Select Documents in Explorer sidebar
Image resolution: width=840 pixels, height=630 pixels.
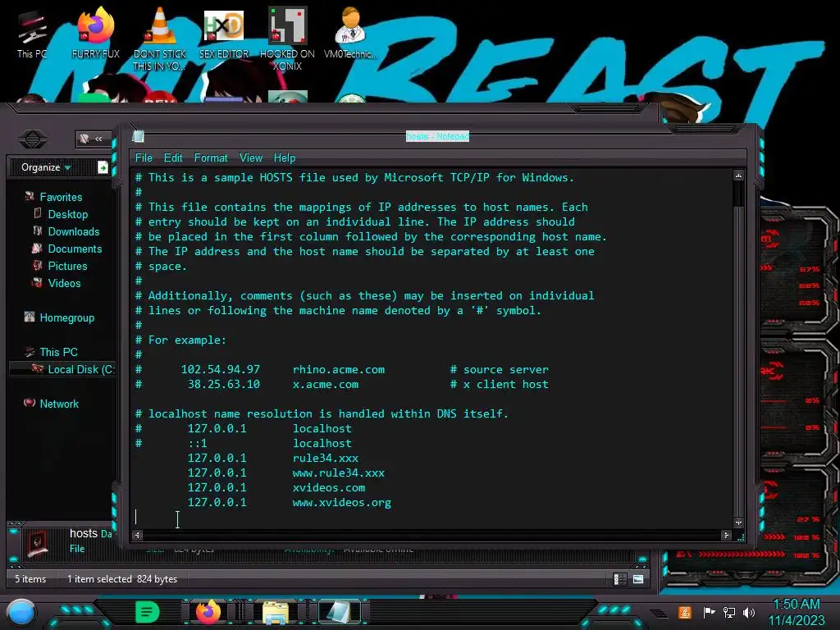75,249
